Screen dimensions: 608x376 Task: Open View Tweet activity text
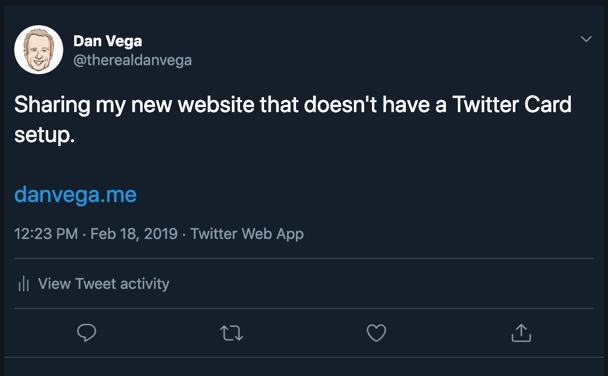[x=104, y=284]
